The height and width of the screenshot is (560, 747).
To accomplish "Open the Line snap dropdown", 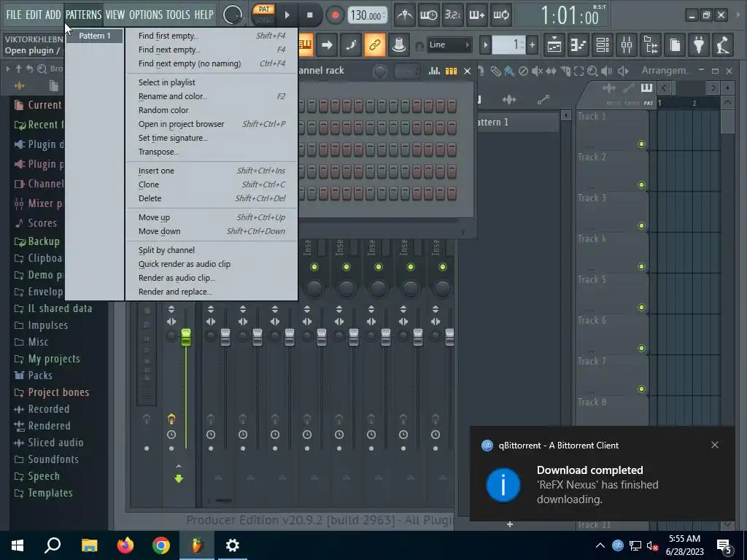I will tap(449, 44).
